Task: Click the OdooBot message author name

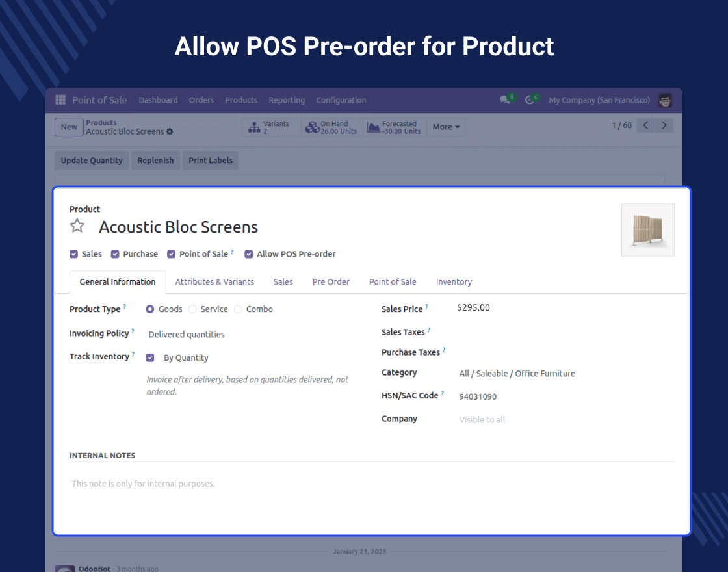Action: (x=94, y=568)
